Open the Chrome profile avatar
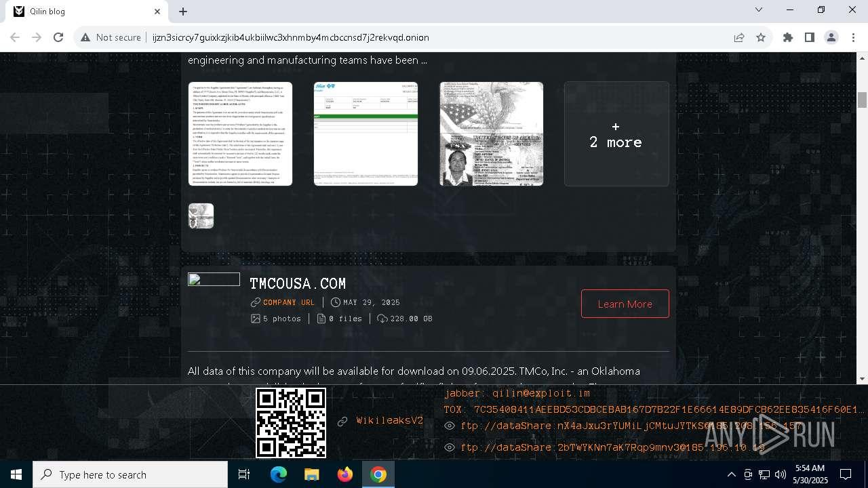 pos(831,37)
